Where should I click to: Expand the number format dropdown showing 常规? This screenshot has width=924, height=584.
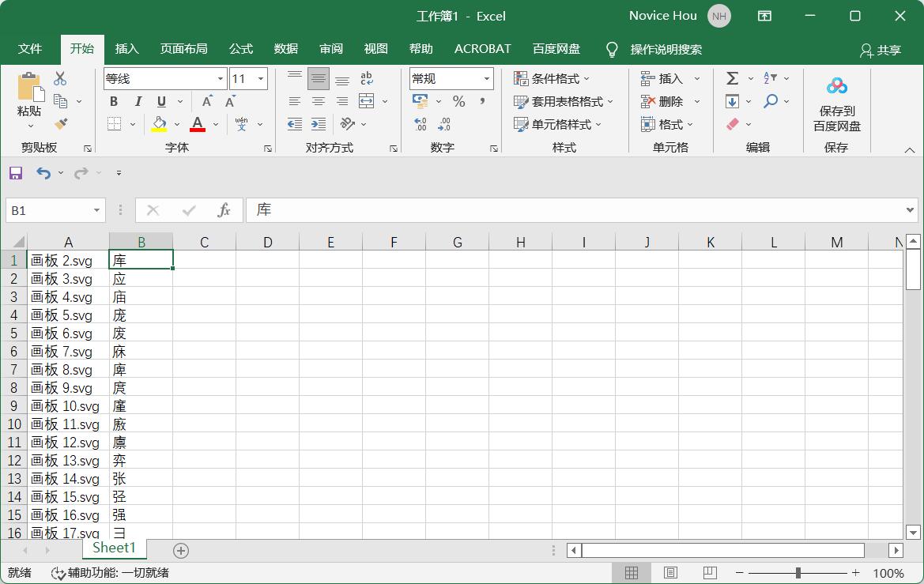coord(487,79)
